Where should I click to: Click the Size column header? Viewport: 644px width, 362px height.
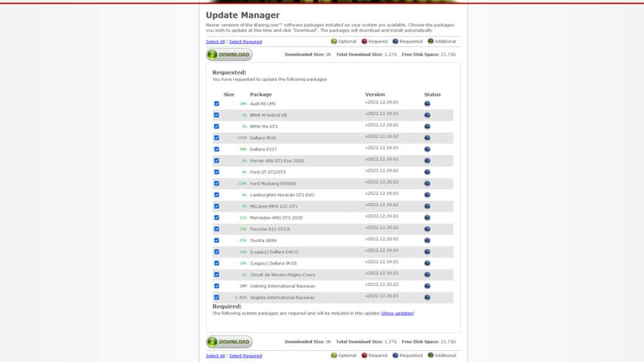pos(229,94)
